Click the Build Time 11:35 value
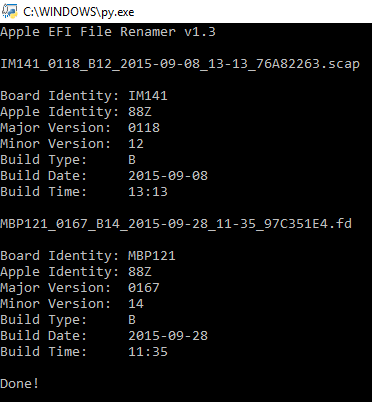This screenshot has width=372, height=402. pos(148,352)
